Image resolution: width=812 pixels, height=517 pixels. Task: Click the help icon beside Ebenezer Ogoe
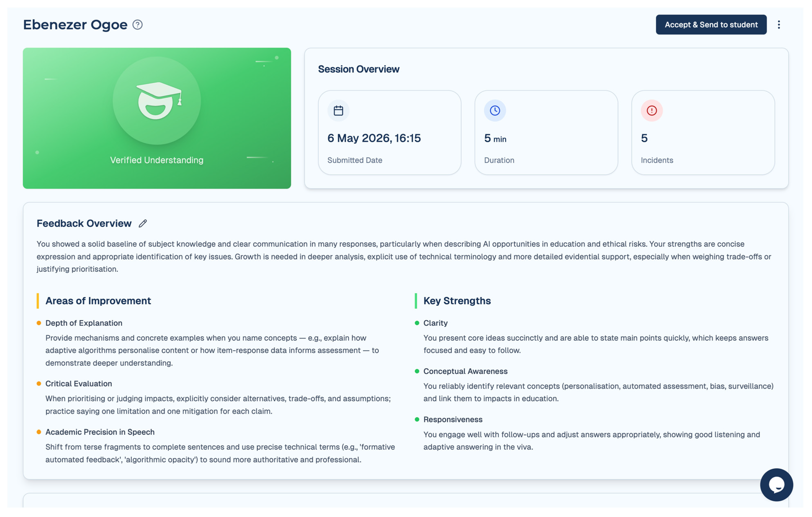coord(137,25)
